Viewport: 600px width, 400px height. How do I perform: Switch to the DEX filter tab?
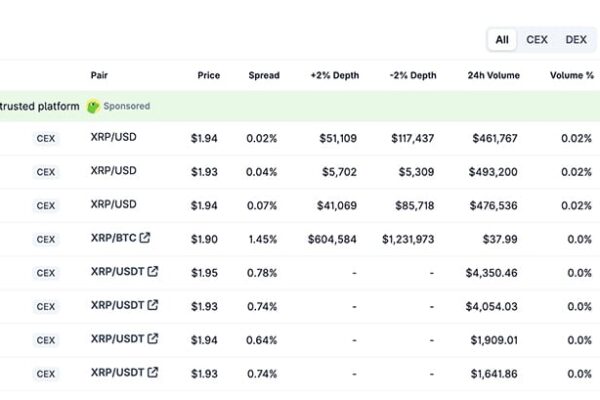[576, 40]
